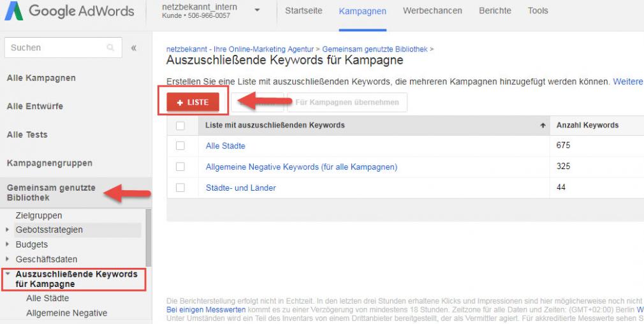Click the 44 keyword count cell

tap(561, 188)
